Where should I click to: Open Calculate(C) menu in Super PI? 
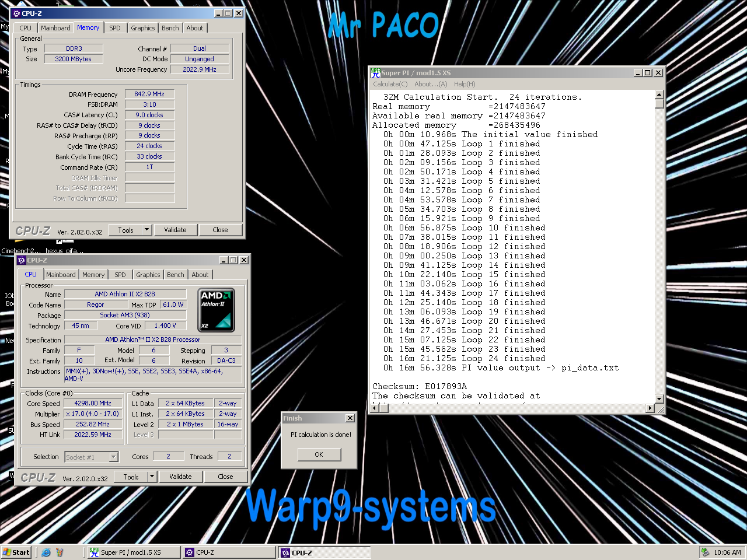390,84
